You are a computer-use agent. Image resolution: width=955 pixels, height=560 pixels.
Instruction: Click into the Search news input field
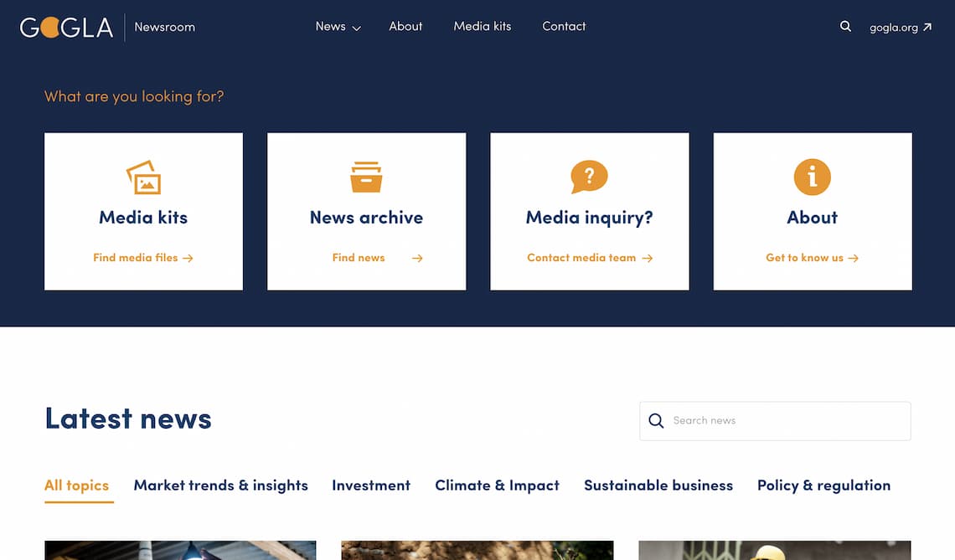coord(783,420)
